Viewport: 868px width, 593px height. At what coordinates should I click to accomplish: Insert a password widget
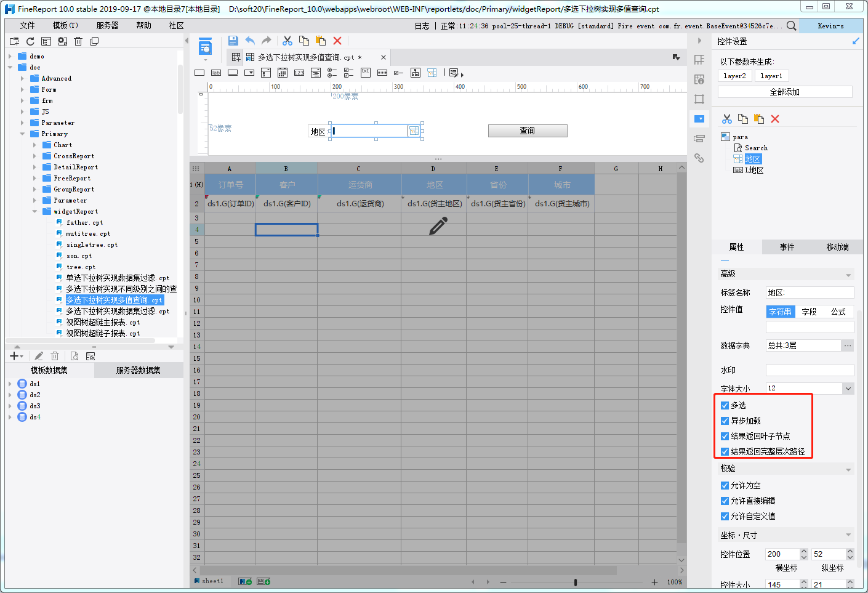click(382, 73)
